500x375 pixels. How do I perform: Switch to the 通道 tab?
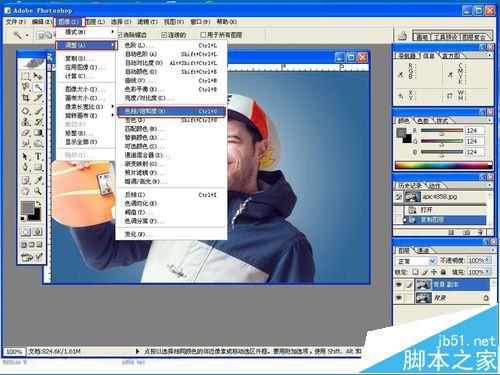[x=423, y=250]
